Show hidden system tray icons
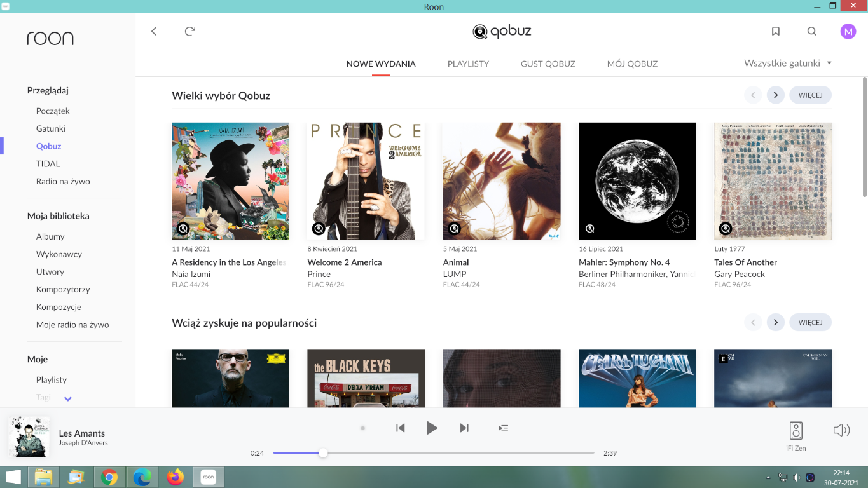The width and height of the screenshot is (868, 488). pos(768,477)
